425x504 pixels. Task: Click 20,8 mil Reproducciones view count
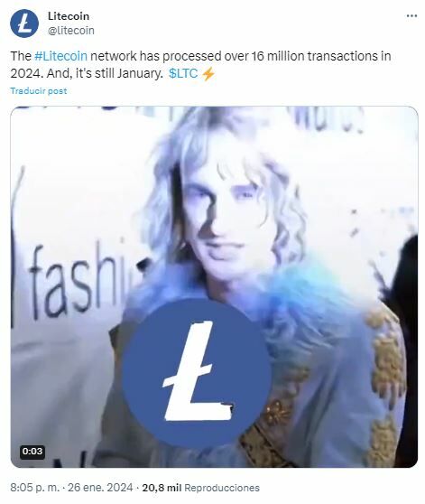(200, 488)
